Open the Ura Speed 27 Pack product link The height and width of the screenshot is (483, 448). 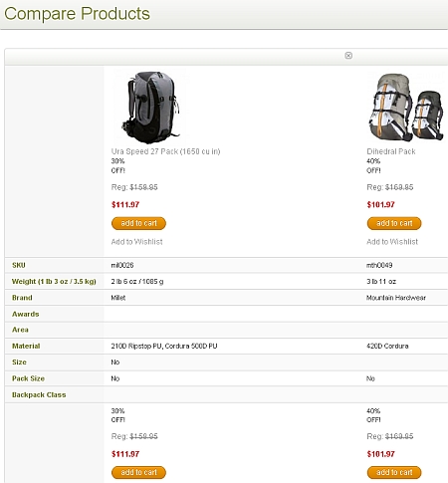coord(165,151)
